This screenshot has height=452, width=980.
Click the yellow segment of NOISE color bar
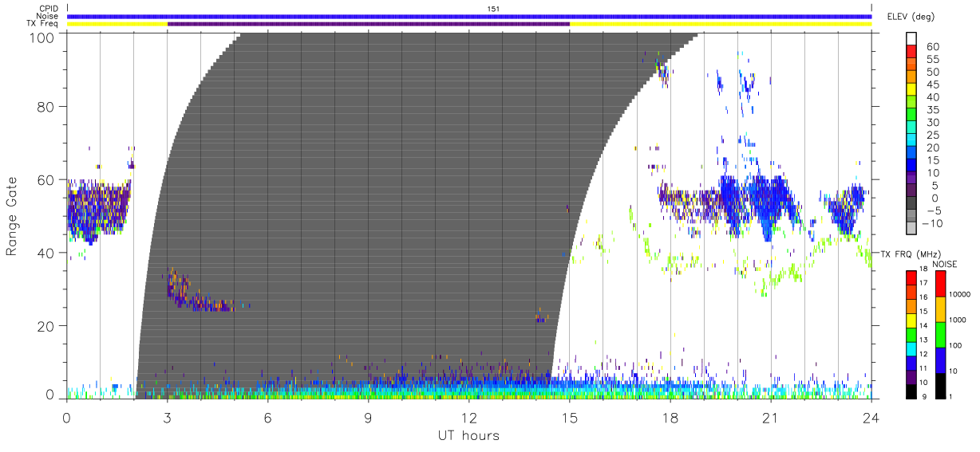pyautogui.click(x=940, y=309)
